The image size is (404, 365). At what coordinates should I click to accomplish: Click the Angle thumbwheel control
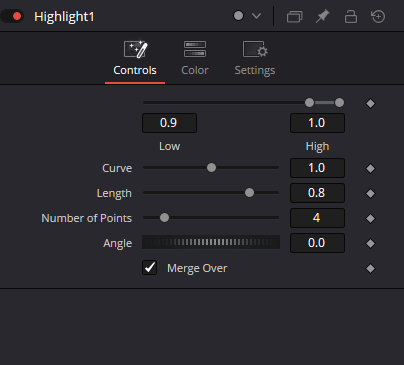click(211, 242)
